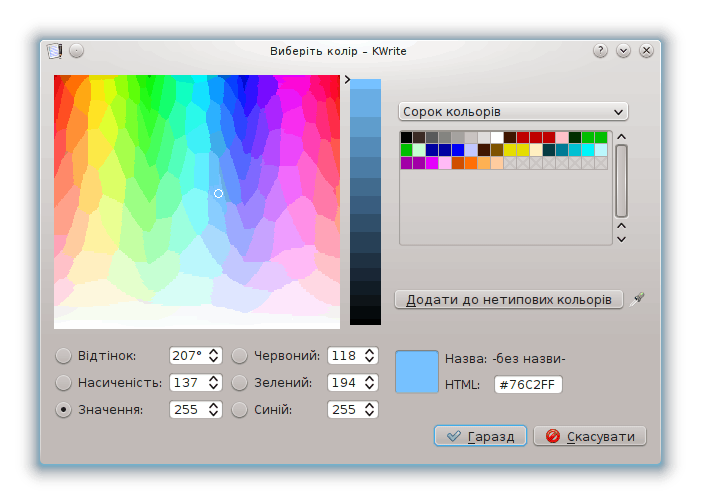Open the Сорок кольорів palette dropdown

(512, 111)
